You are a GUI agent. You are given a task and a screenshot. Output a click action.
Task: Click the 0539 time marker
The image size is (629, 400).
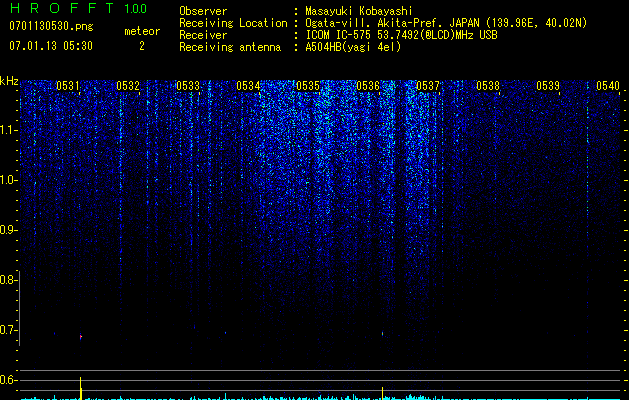548,86
